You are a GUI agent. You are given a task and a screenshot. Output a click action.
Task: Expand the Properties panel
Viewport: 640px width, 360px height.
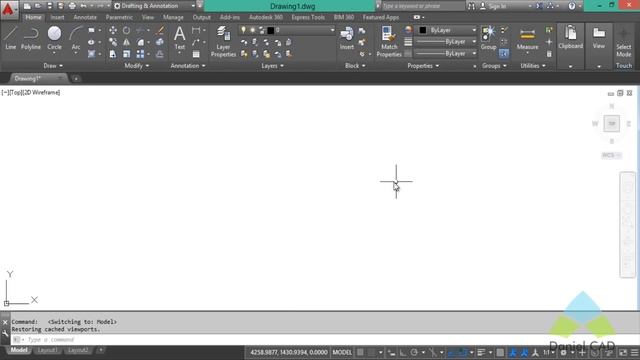coord(423,65)
